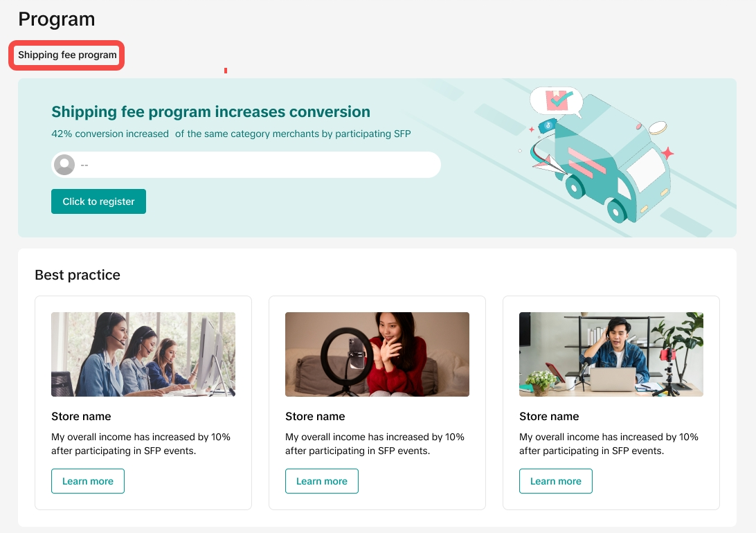Image resolution: width=756 pixels, height=533 pixels.
Task: Click the Best practice section heading
Action: (x=78, y=275)
